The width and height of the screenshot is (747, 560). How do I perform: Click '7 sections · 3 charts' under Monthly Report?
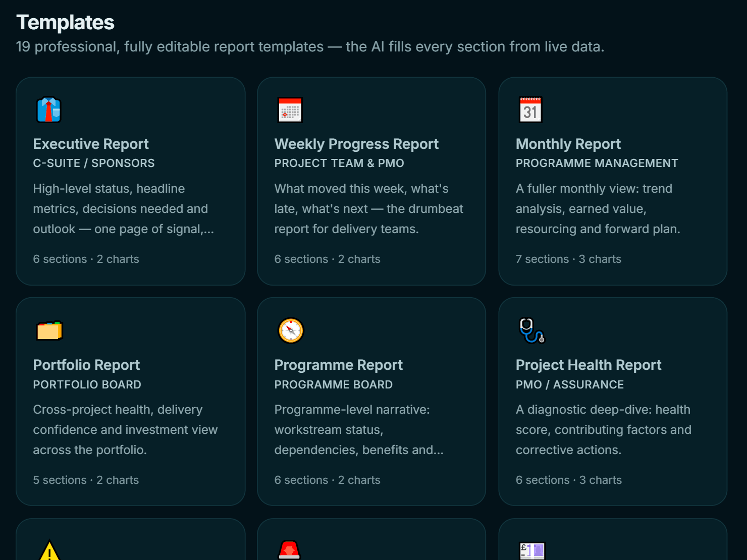coord(568,259)
